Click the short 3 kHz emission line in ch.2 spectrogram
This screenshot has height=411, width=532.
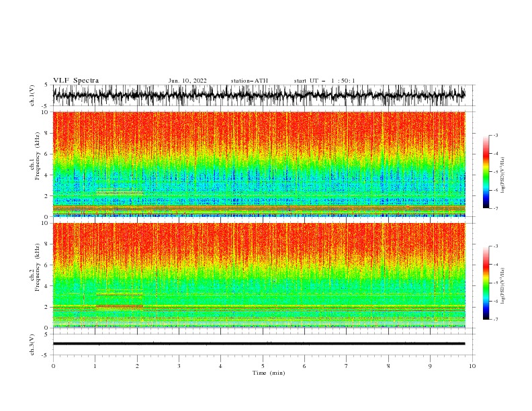point(120,294)
